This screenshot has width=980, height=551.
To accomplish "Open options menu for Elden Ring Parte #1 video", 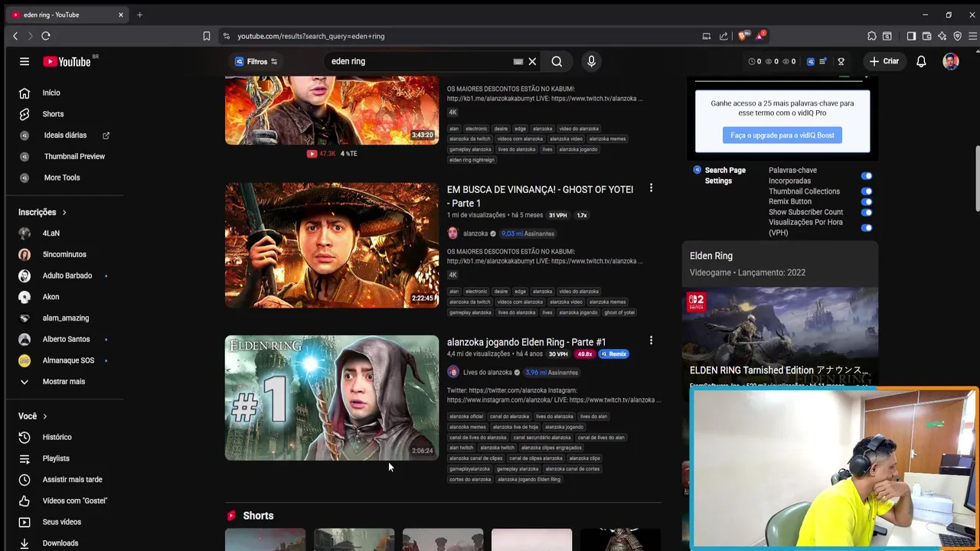I will pos(651,341).
